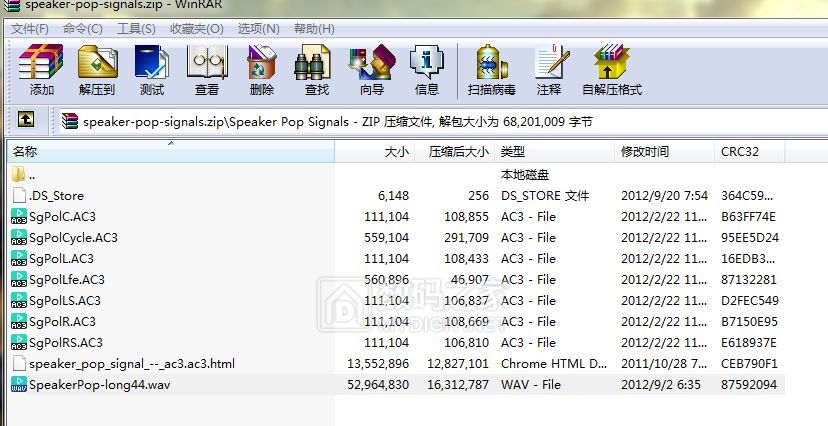The height and width of the screenshot is (426, 828).
Task: Open the 帮助(H) menu
Action: (314, 29)
